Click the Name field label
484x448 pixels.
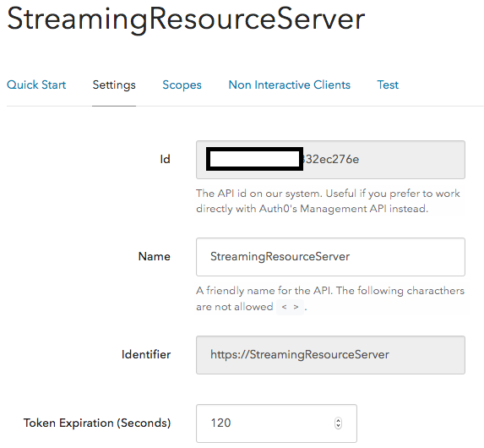coord(154,256)
